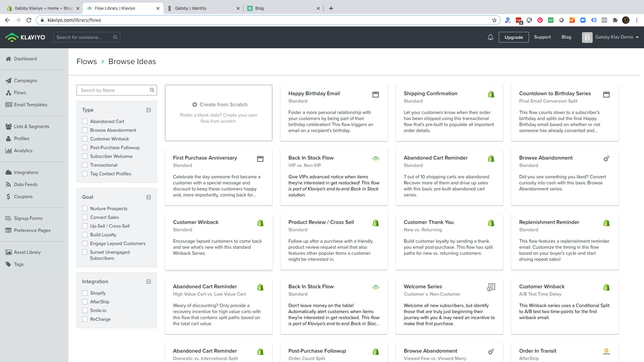Collapse the Goal filter section
The width and height of the screenshot is (644, 362).
pos(149,197)
